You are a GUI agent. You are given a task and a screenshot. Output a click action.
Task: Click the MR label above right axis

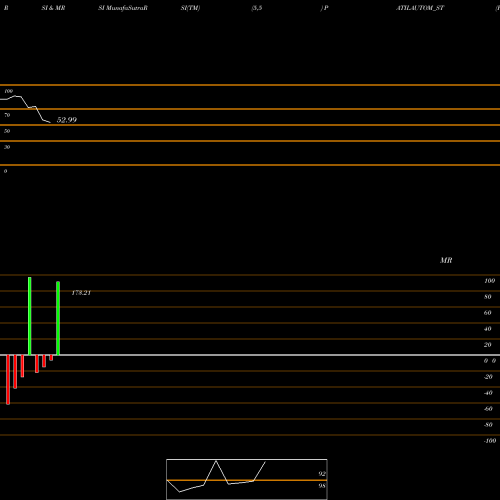tap(446, 260)
